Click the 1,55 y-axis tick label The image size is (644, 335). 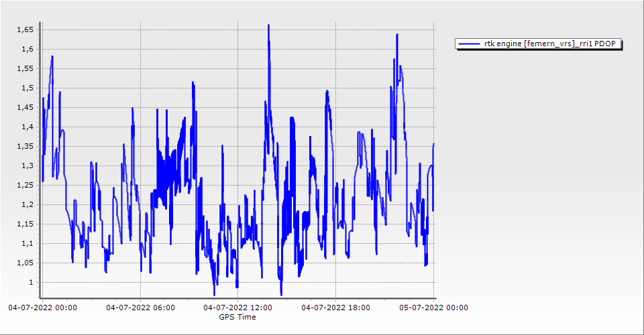tap(25, 68)
